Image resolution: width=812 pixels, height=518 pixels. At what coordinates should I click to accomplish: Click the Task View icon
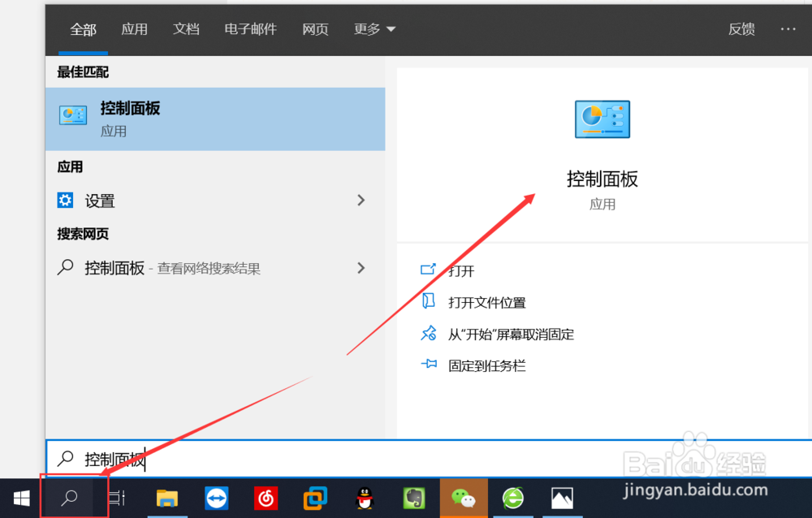(x=114, y=498)
